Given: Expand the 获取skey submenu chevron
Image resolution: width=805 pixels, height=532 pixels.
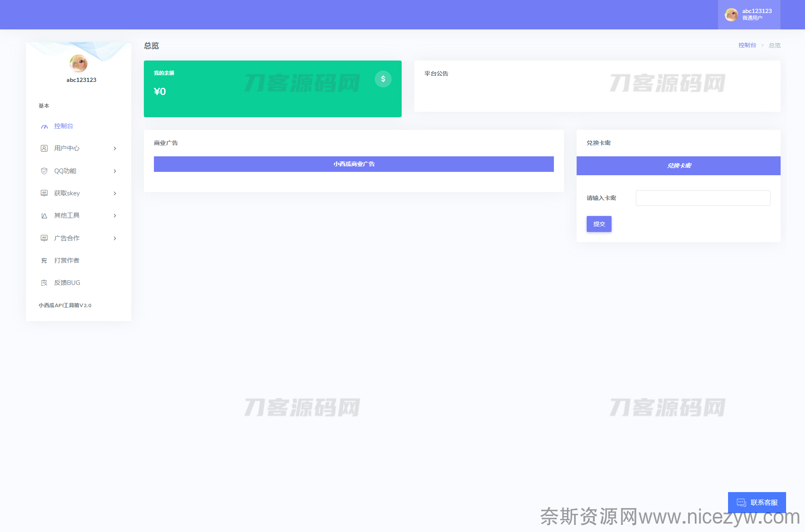Looking at the screenshot, I should click(115, 193).
